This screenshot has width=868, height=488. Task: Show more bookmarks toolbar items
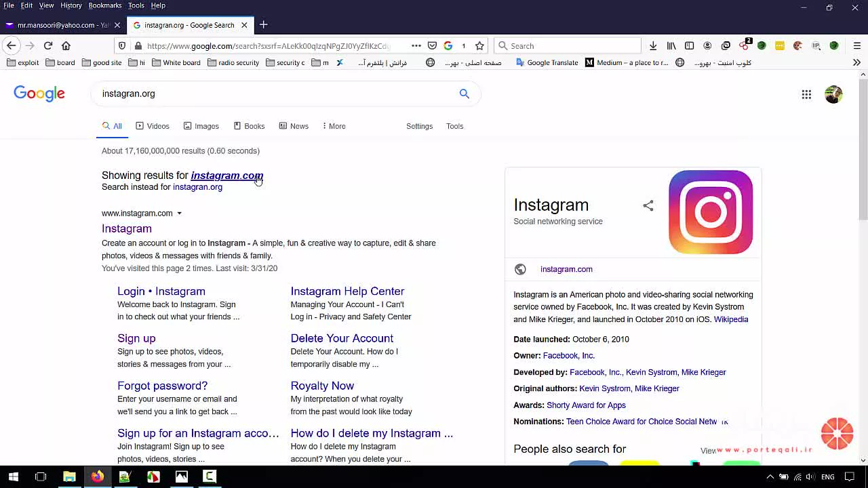click(x=856, y=62)
